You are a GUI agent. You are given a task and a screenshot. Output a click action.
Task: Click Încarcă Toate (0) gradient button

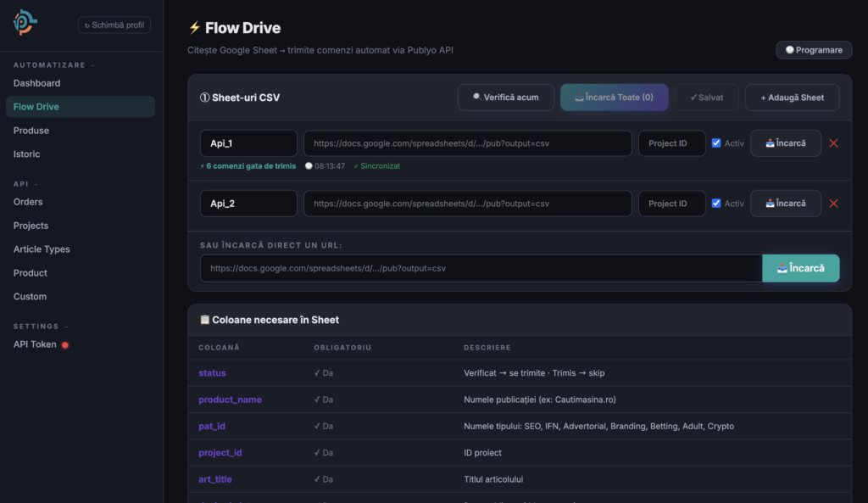coord(614,98)
